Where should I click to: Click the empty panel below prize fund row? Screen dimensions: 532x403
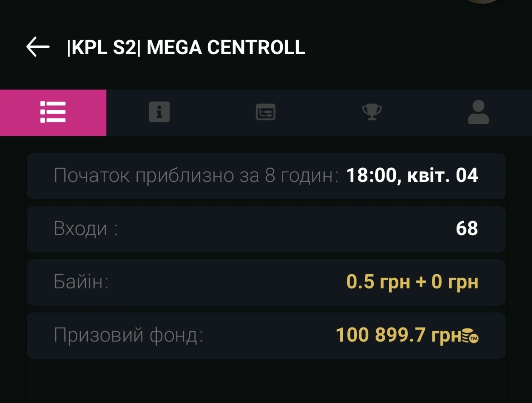tap(266, 382)
